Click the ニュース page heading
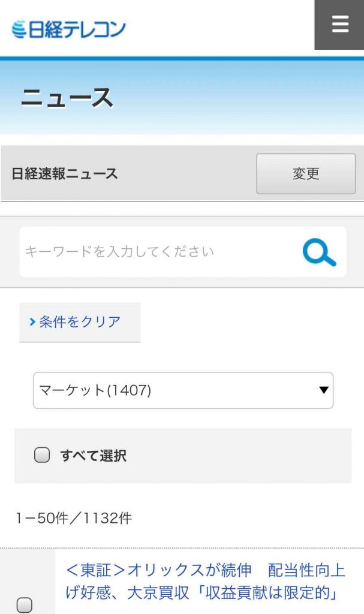The image size is (364, 614). click(x=67, y=98)
